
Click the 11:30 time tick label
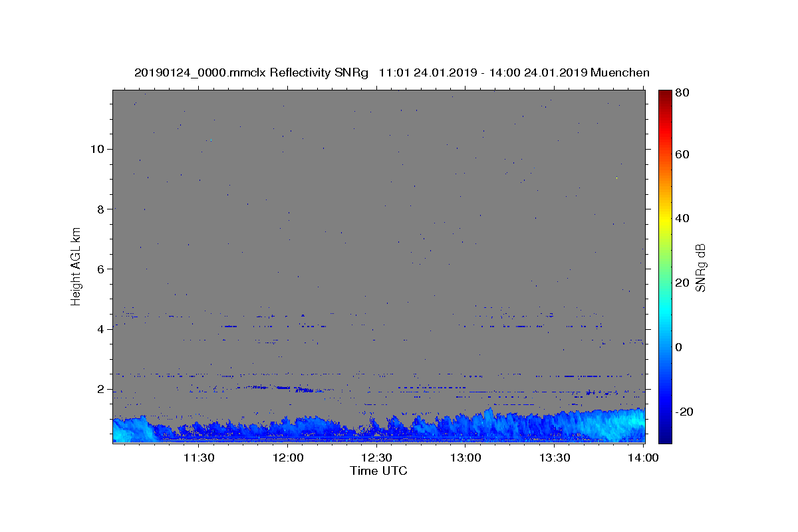[198, 458]
